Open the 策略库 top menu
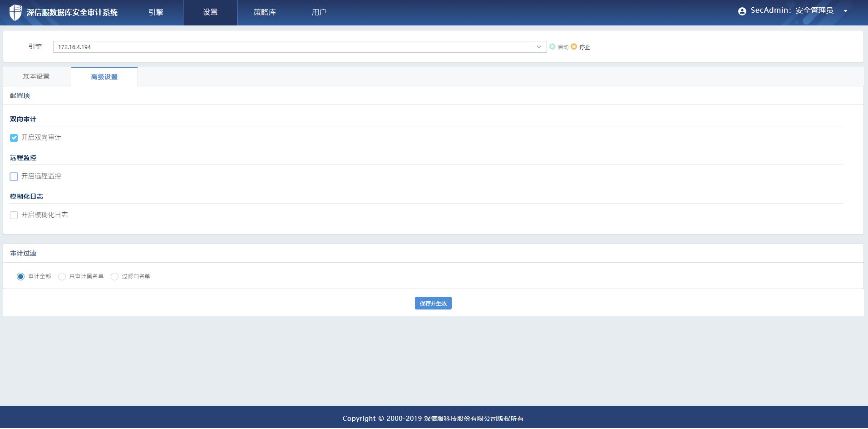The width and height of the screenshot is (868, 429). [265, 12]
